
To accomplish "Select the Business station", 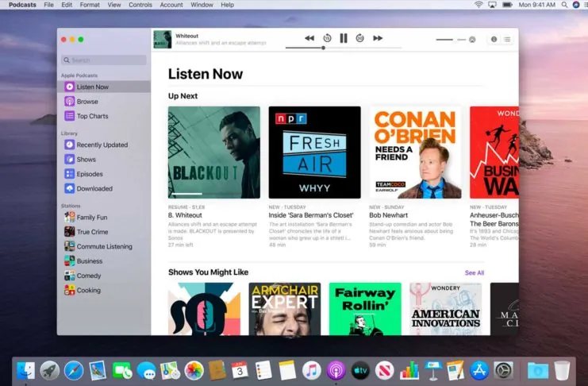I will click(x=104, y=261).
